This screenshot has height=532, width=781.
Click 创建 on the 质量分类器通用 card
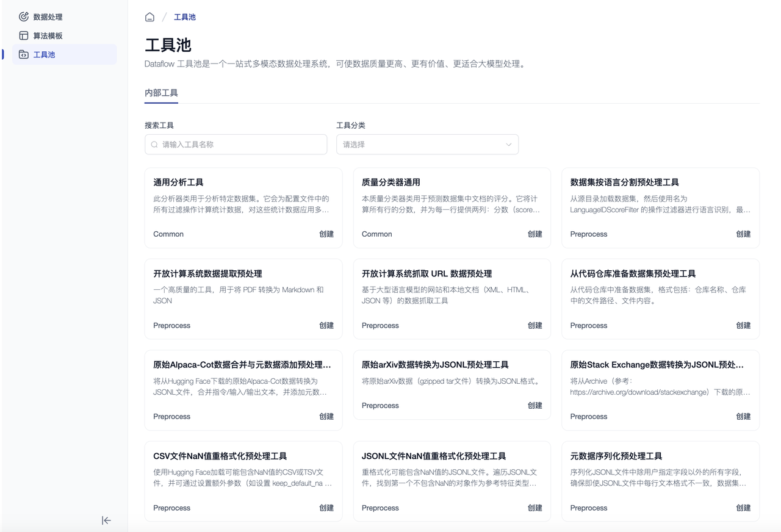click(534, 234)
